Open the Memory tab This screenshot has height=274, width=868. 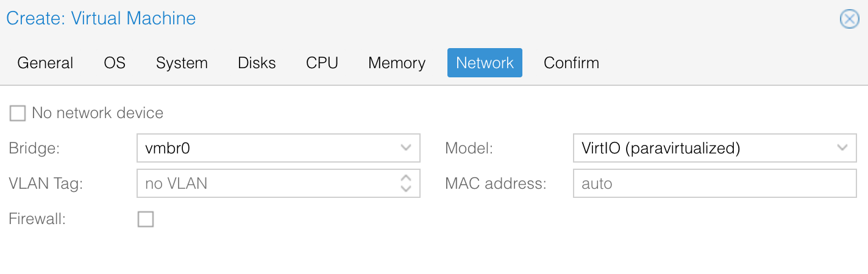pyautogui.click(x=397, y=63)
